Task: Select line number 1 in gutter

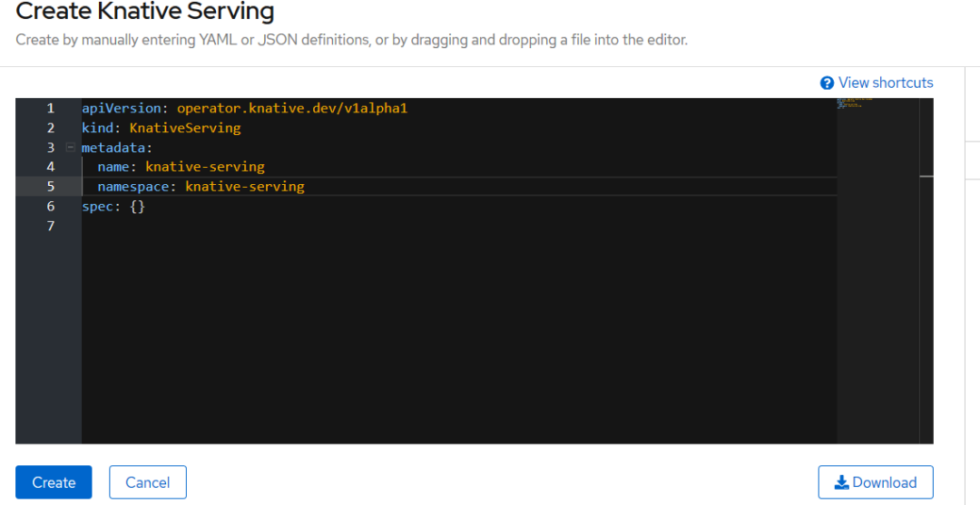Action: [x=51, y=108]
